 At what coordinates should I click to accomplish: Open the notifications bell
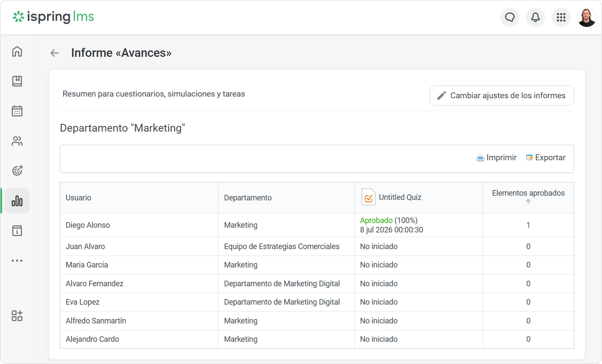[x=535, y=17]
